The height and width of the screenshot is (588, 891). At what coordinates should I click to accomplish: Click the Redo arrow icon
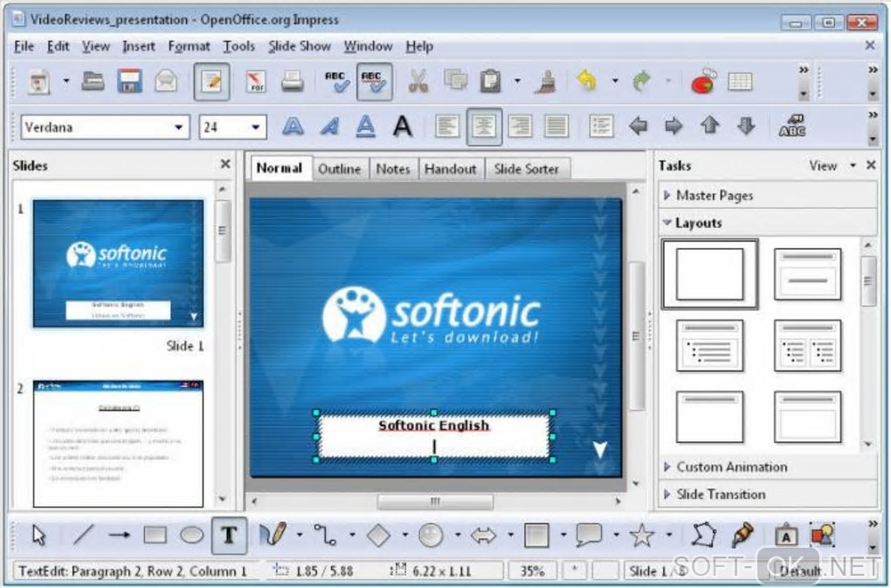[641, 81]
